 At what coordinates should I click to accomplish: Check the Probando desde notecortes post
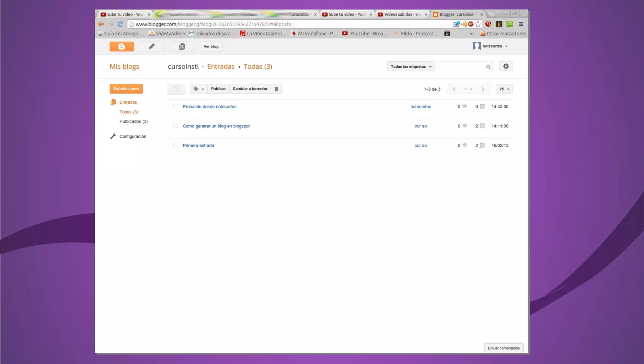175,106
